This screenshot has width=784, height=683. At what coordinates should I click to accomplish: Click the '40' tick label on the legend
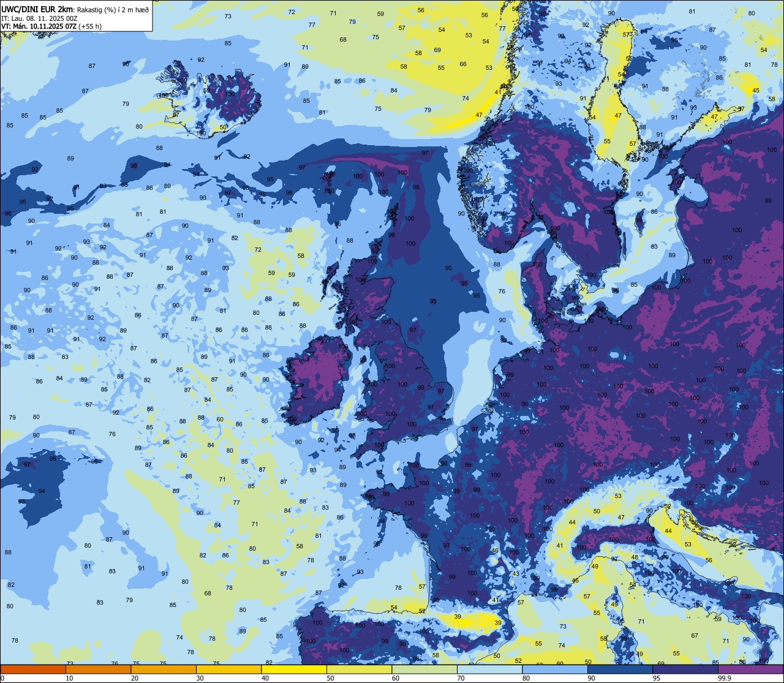tap(265, 678)
